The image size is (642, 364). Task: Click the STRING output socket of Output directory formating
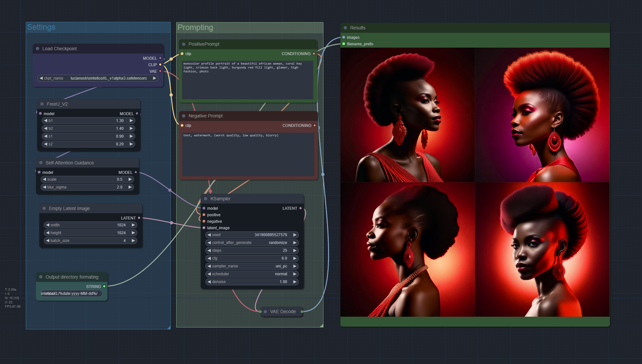pos(104,286)
